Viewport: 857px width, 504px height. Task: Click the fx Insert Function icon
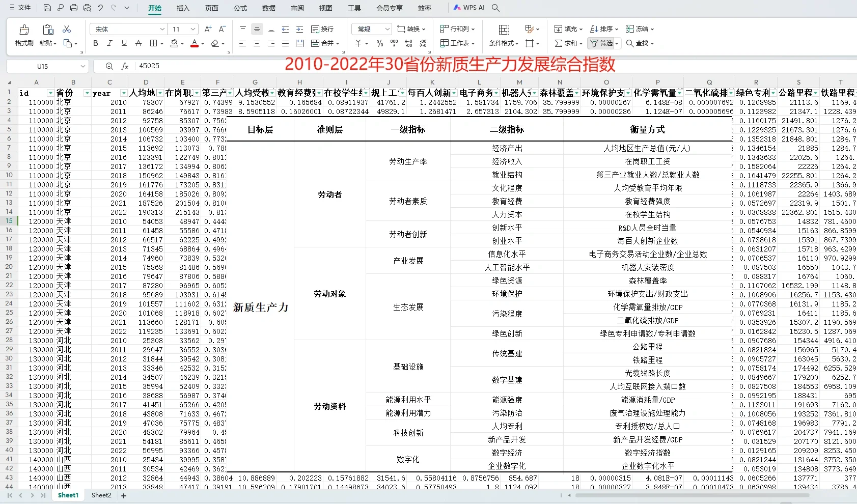[125, 66]
